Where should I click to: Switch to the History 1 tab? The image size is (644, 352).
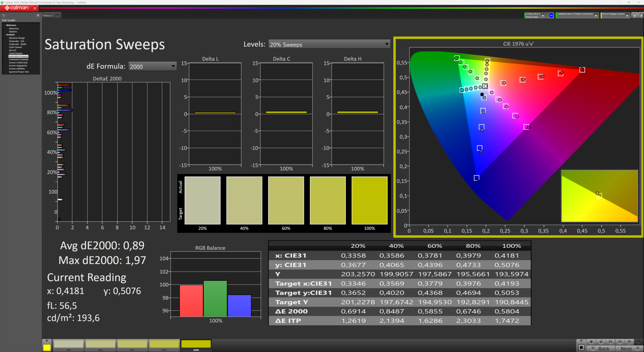48,16
